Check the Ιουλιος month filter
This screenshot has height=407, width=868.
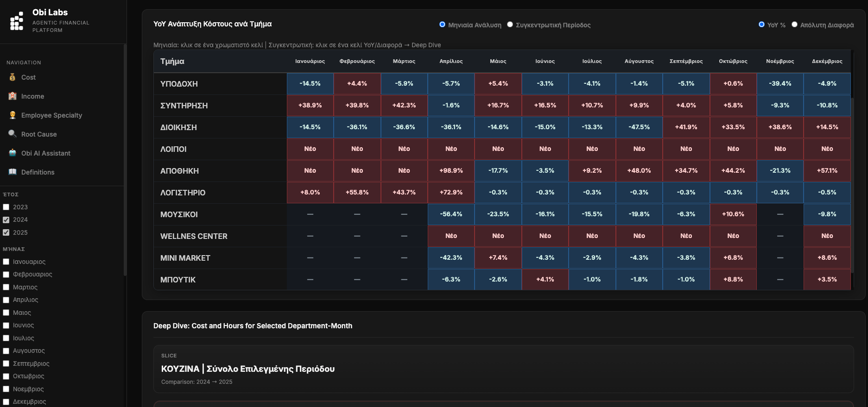tap(6, 338)
